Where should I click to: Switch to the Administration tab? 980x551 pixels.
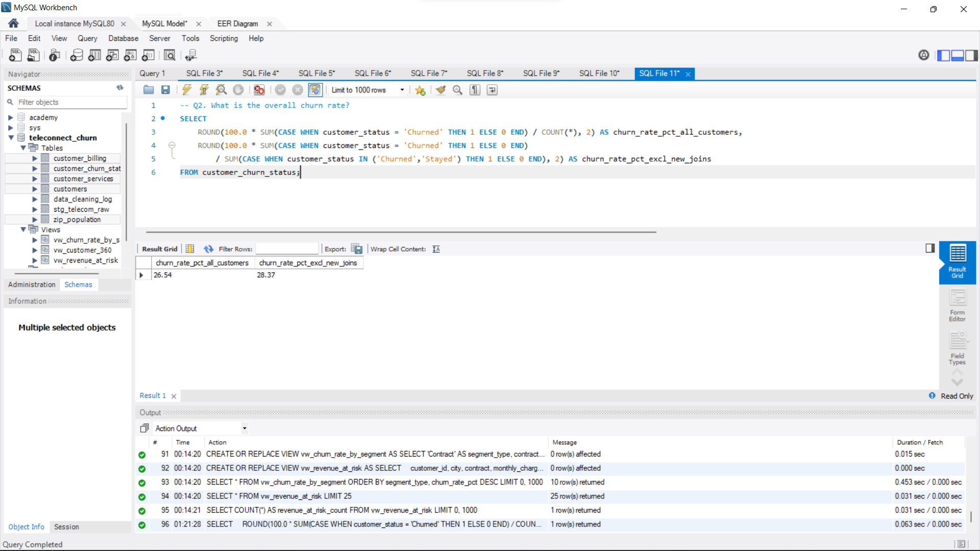[x=32, y=285]
